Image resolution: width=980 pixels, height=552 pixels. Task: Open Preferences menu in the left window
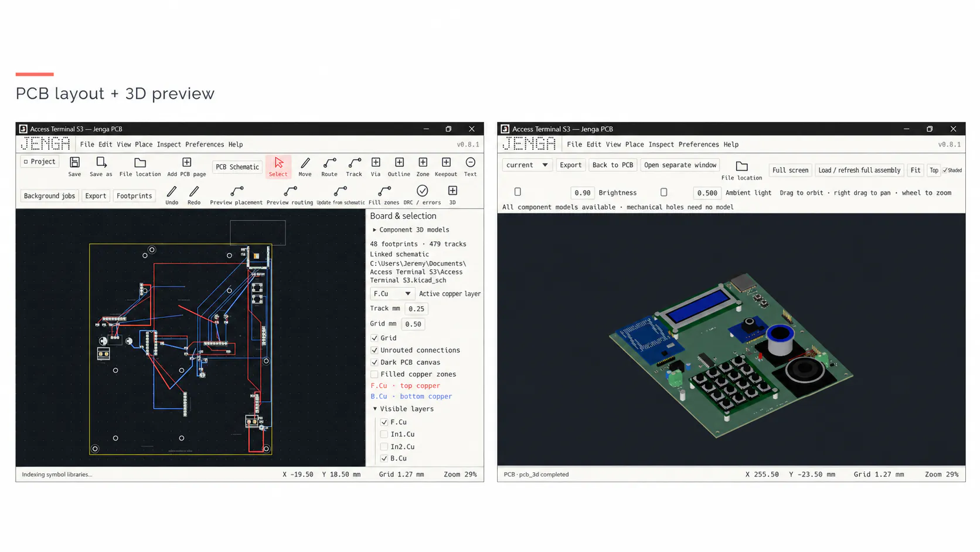pyautogui.click(x=205, y=144)
